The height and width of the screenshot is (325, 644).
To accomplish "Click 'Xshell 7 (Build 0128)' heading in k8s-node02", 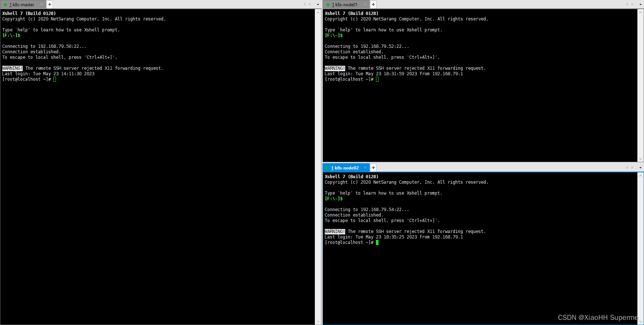I will pyautogui.click(x=351, y=177).
